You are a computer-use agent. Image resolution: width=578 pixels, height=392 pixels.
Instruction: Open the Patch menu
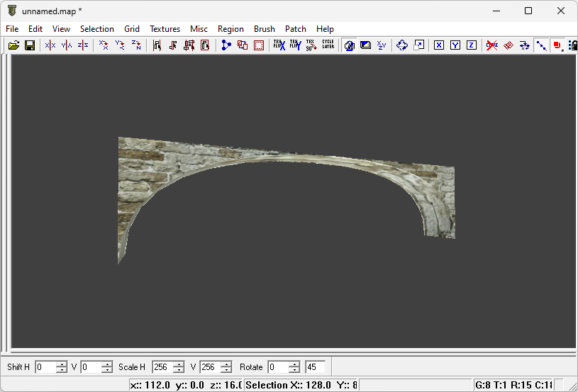[x=296, y=29]
